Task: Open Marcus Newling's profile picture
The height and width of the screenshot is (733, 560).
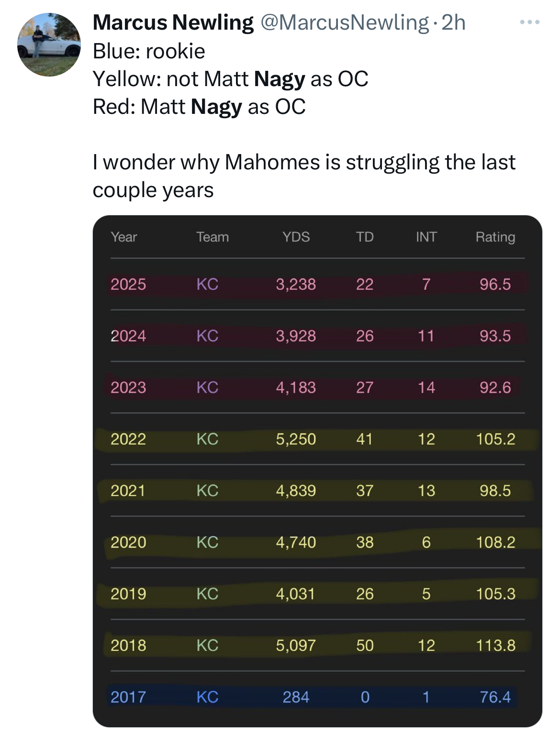Action: (x=49, y=45)
